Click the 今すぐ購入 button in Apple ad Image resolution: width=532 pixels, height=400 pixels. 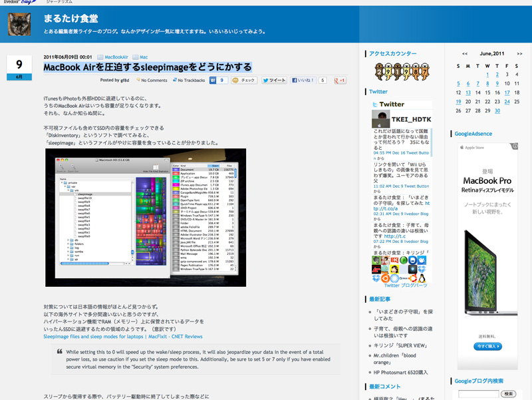point(487,346)
